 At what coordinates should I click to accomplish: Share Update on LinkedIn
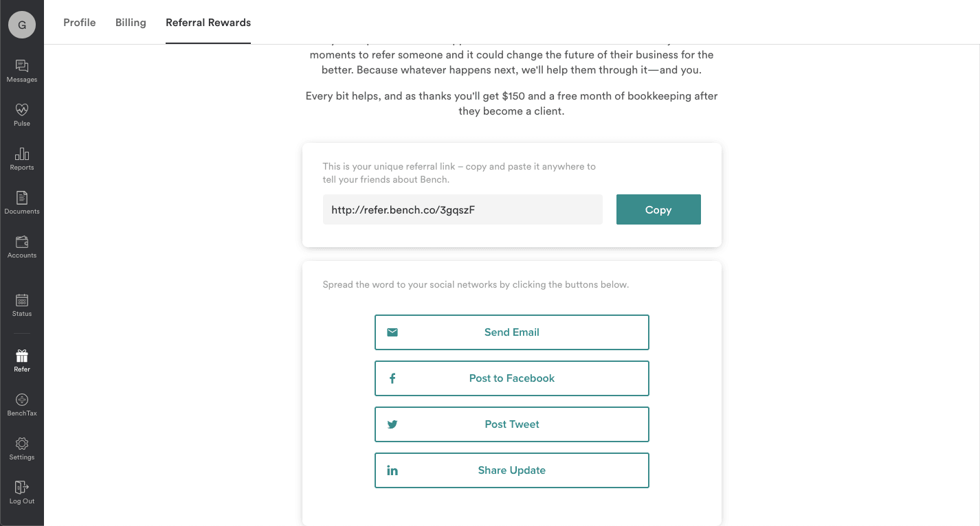511,470
